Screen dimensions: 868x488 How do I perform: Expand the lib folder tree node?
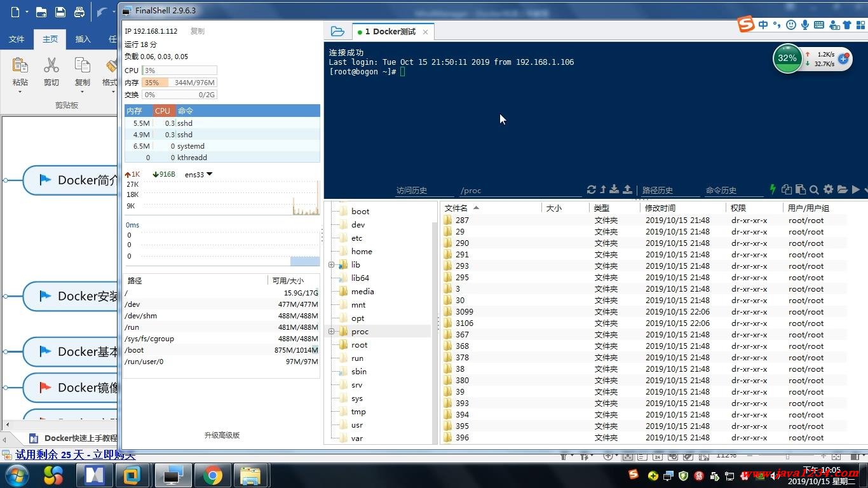coord(331,265)
